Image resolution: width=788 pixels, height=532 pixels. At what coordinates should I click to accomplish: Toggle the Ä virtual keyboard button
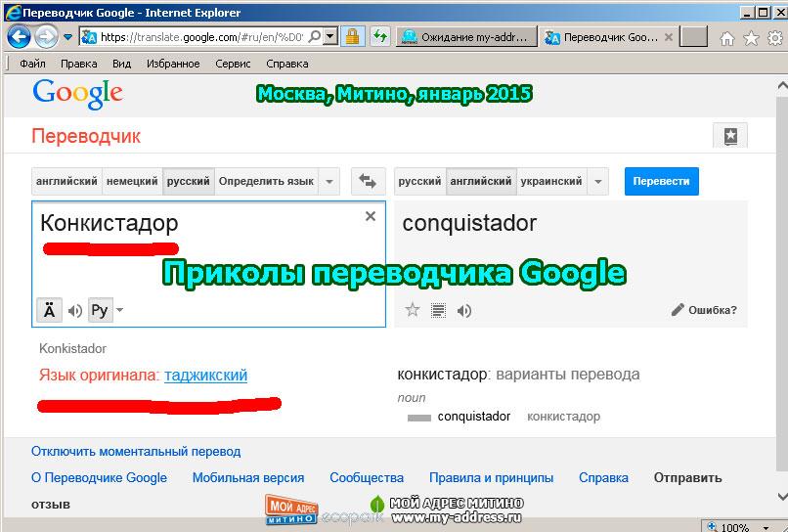tap(49, 311)
